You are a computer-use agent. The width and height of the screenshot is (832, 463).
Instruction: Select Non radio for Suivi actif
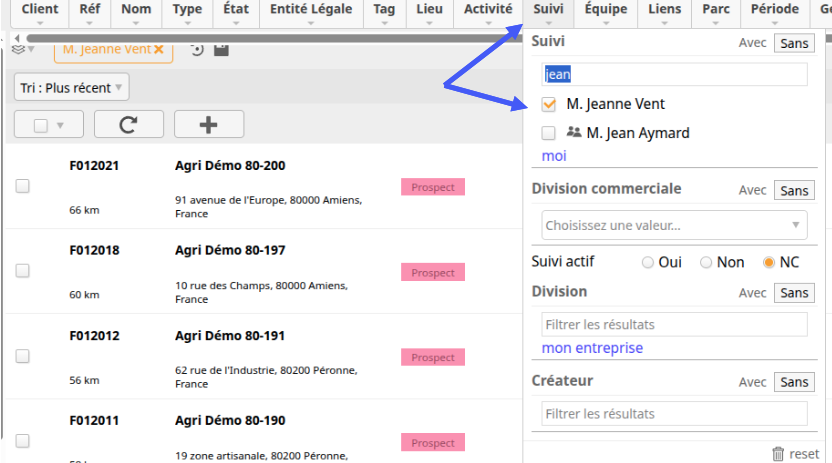click(706, 263)
